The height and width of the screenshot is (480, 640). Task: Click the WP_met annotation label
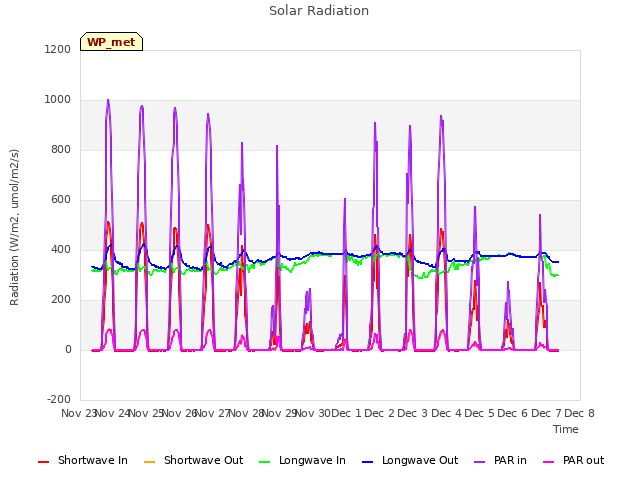coord(111,42)
